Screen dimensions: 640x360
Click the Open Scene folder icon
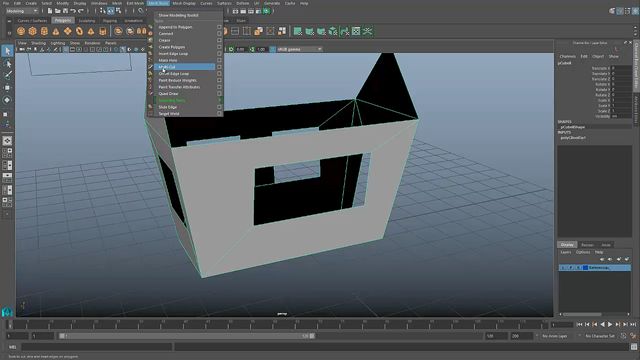tap(58, 11)
